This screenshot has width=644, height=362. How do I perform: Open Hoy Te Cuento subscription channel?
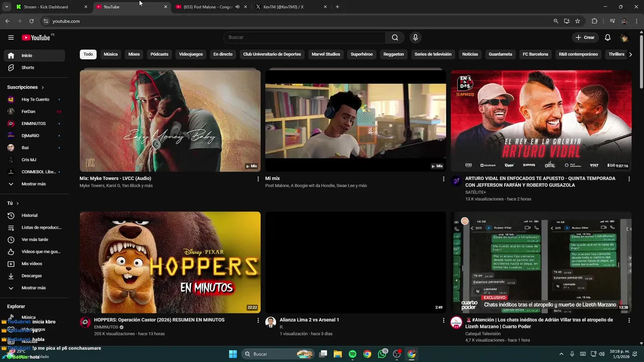pos(34,100)
